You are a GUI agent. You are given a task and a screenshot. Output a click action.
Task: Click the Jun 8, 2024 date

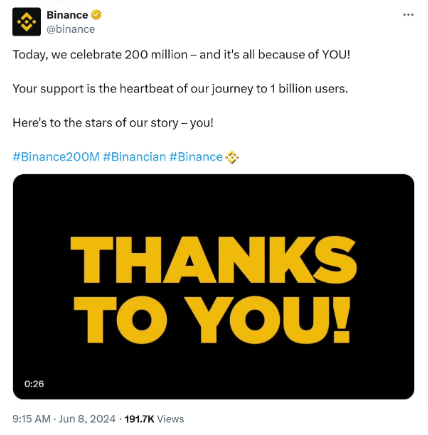click(x=87, y=419)
